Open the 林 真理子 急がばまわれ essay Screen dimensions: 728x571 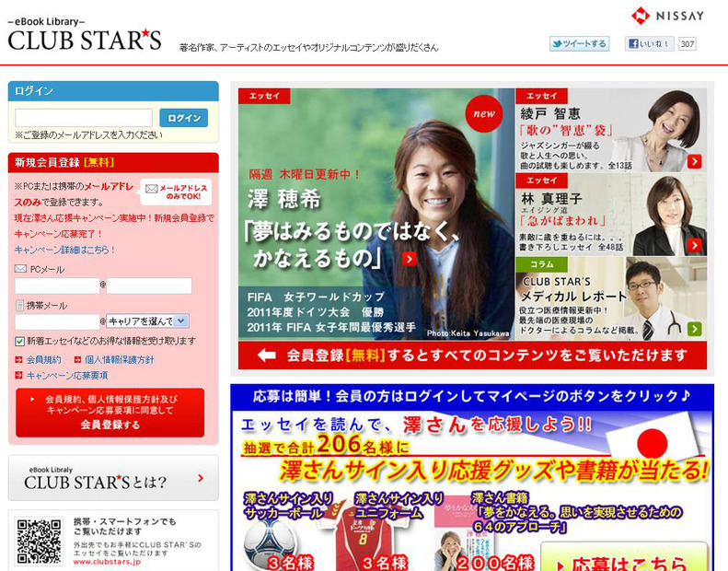point(611,215)
